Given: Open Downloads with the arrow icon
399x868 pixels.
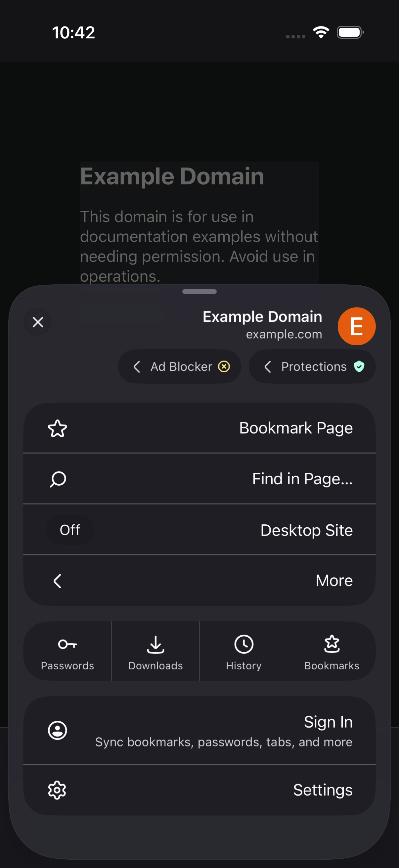Looking at the screenshot, I should [x=155, y=651].
